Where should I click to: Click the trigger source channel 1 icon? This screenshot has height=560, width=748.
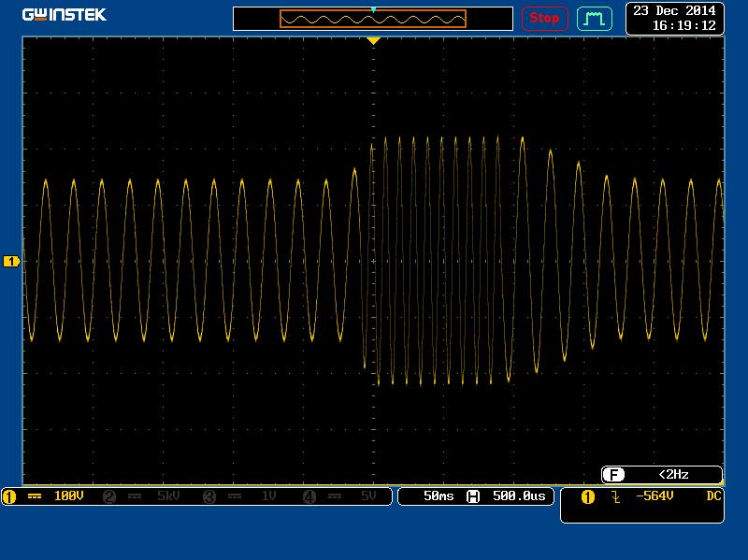coord(588,496)
